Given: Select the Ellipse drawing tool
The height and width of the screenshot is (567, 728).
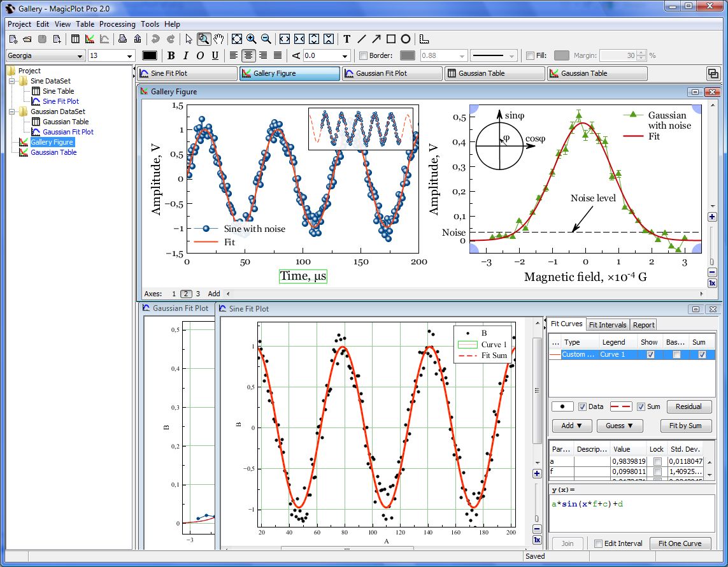Looking at the screenshot, I should (406, 39).
